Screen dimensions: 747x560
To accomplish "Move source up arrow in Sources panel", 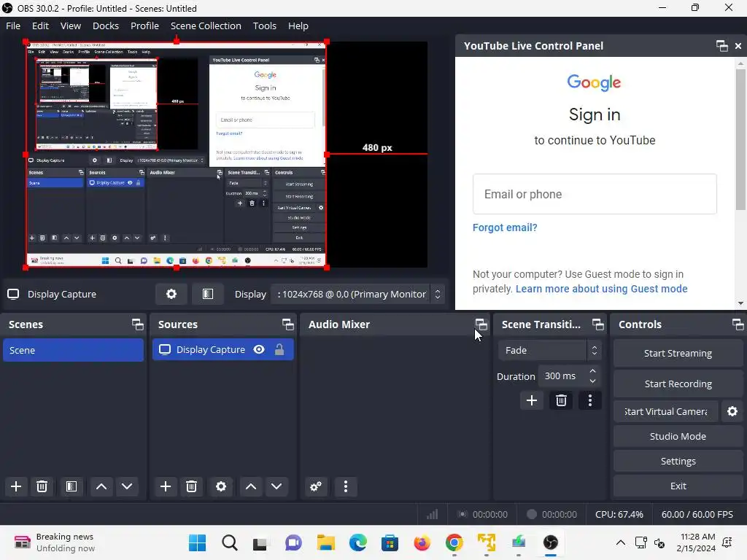I will click(x=251, y=486).
